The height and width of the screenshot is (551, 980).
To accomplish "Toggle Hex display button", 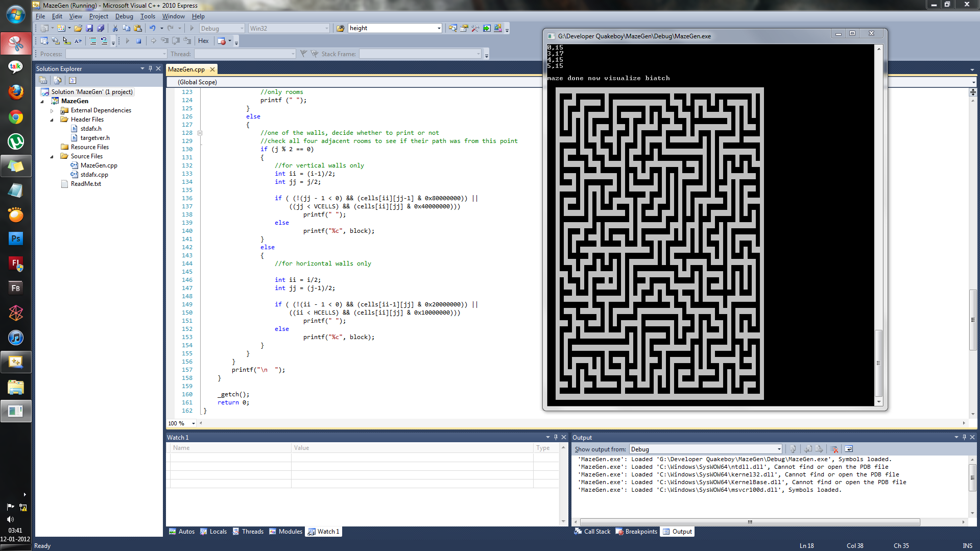I will (203, 41).
